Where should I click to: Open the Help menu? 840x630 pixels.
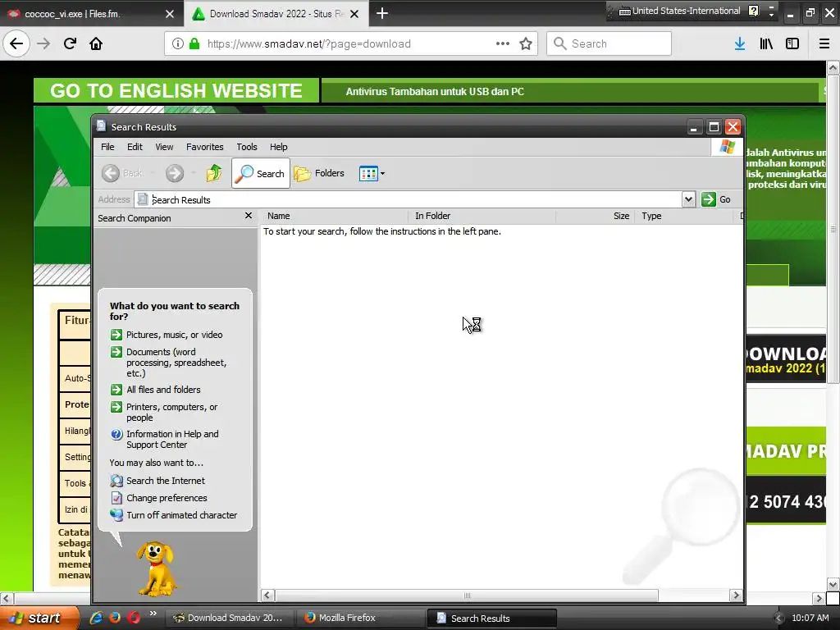[x=279, y=147]
